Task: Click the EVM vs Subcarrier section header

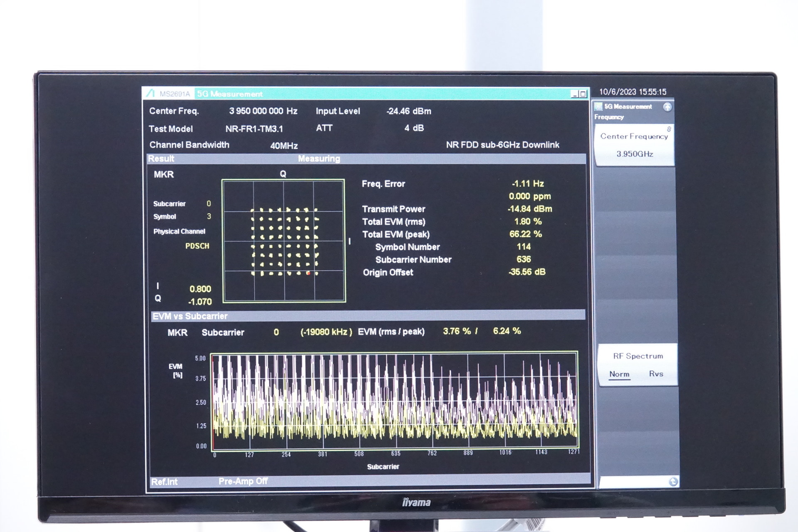Action: click(x=190, y=316)
